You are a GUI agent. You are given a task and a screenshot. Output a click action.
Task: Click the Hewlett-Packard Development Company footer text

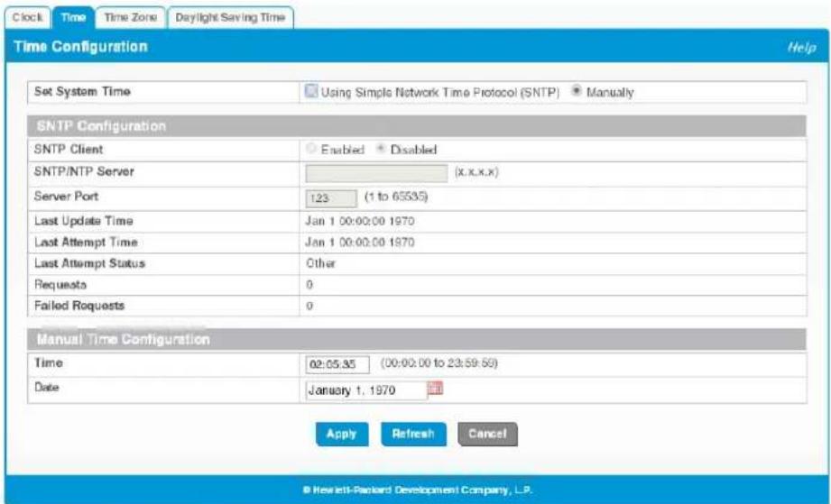(x=417, y=490)
